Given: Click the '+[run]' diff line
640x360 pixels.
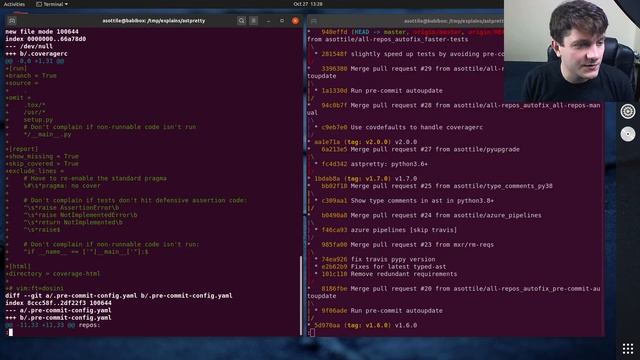Looking at the screenshot, I should (x=16, y=68).
